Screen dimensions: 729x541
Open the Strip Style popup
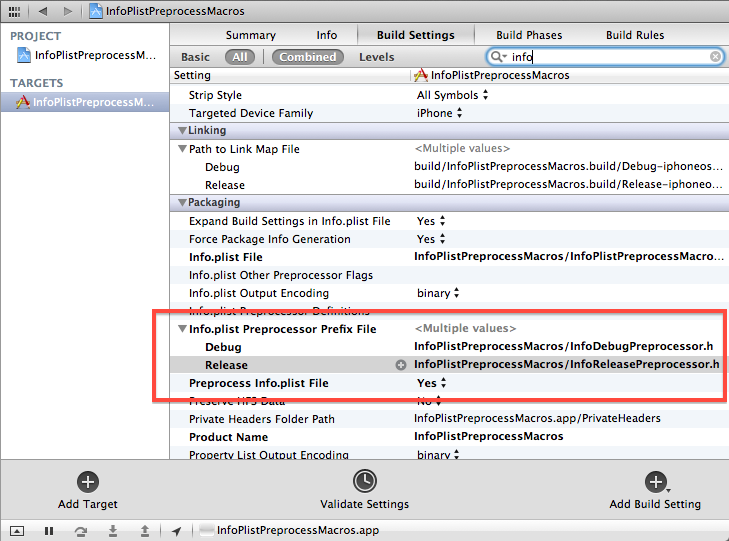tap(452, 95)
